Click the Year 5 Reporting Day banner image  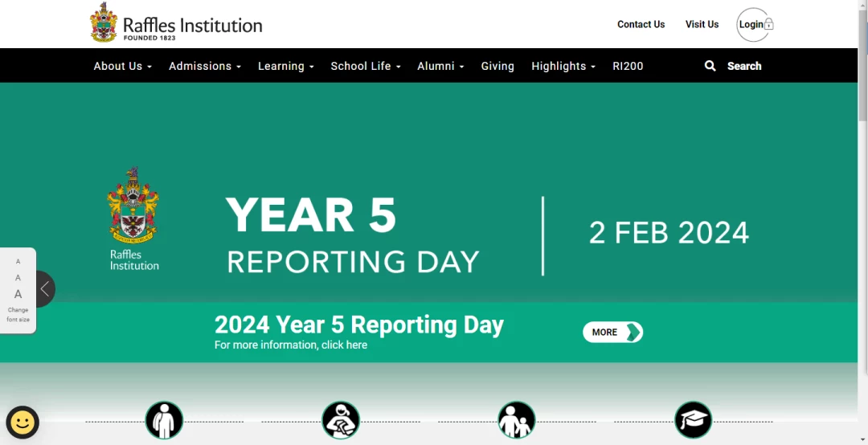pos(428,193)
